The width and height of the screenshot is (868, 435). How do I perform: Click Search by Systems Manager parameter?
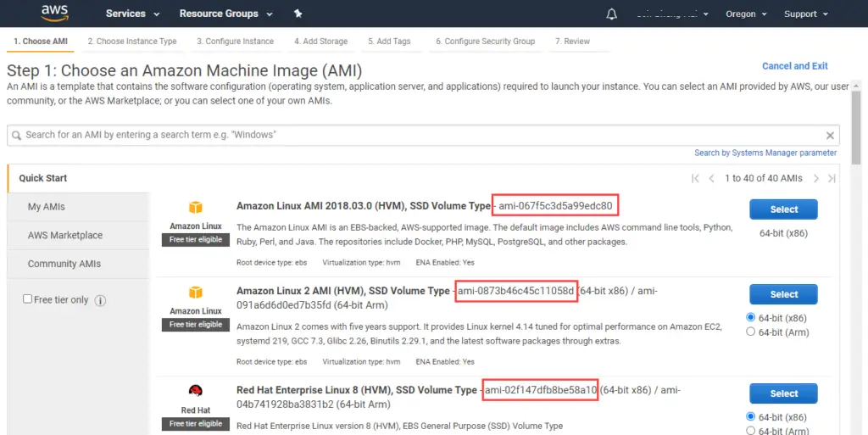point(765,153)
